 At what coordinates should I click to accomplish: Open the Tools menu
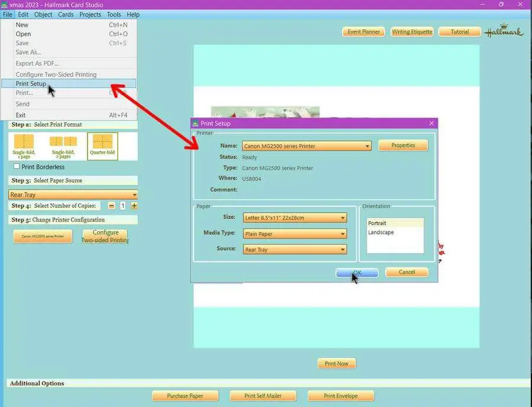tap(113, 15)
